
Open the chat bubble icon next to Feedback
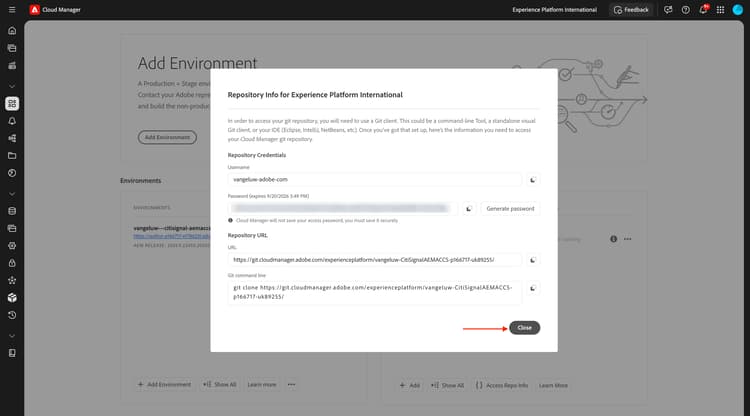click(x=668, y=10)
